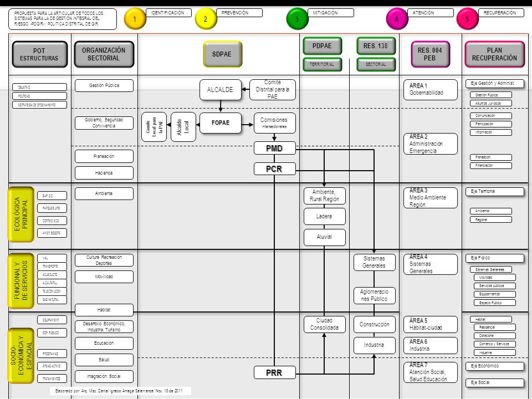Click the PRR box

pos(274,372)
